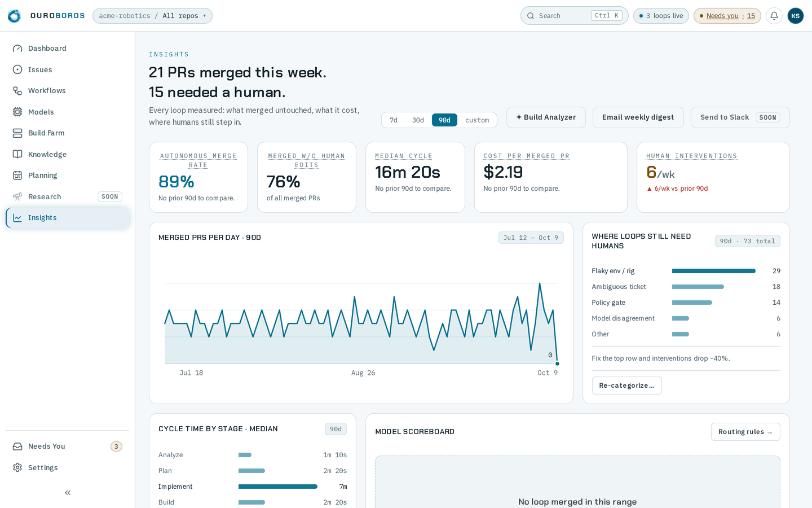
Task: Open the acme-robotics All repos dropdown
Action: (152, 16)
